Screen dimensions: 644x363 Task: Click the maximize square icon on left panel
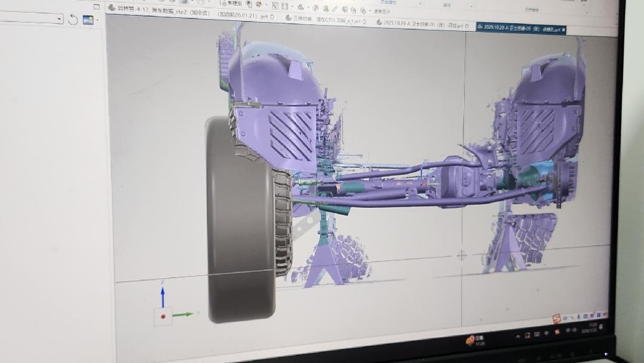coord(97,7)
